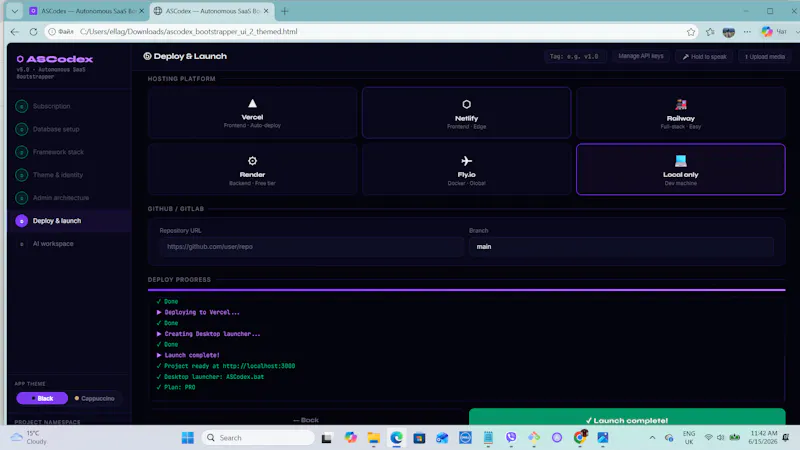Open Microsoft Store from taskbar
The width and height of the screenshot is (800, 450).
pos(419,438)
